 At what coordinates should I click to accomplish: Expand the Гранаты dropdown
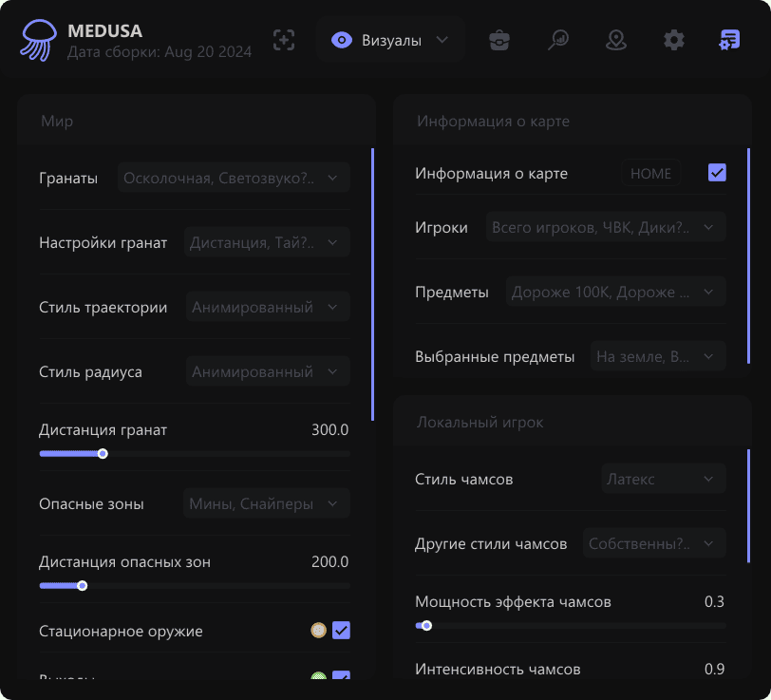234,178
